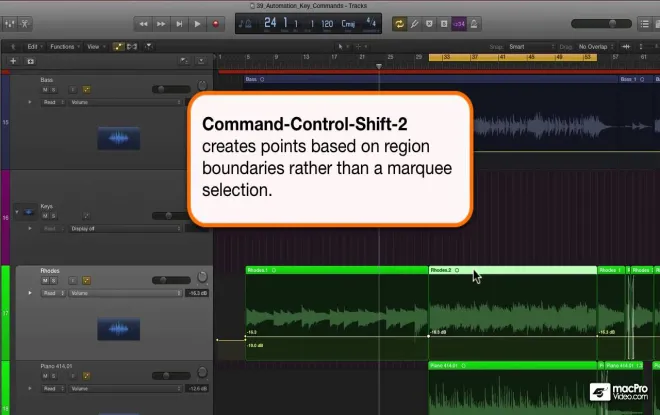The height and width of the screenshot is (415, 660).
Task: Collapse the Keys track stack triangle
Action: tap(17, 212)
